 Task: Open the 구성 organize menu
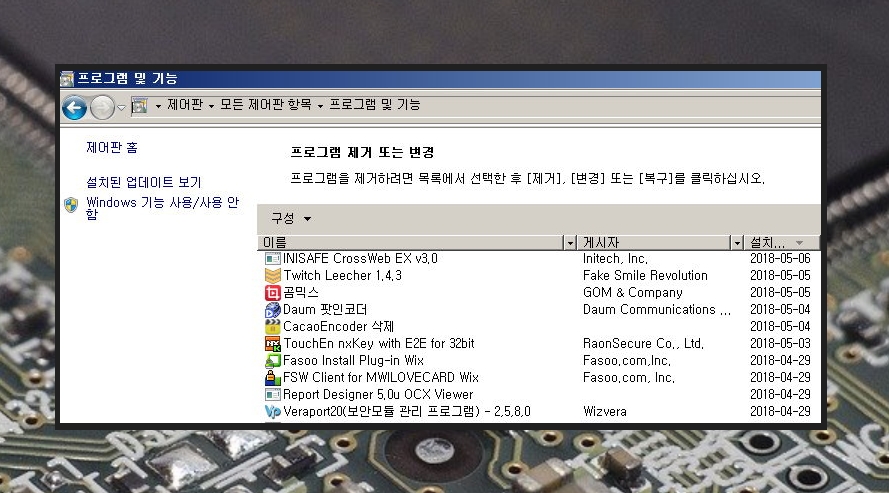291,218
